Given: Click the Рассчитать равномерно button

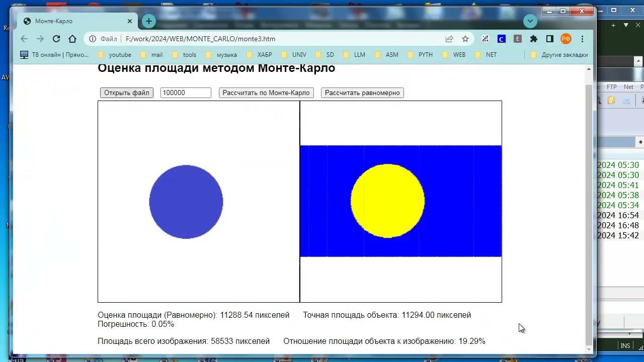Looking at the screenshot, I should (x=362, y=93).
